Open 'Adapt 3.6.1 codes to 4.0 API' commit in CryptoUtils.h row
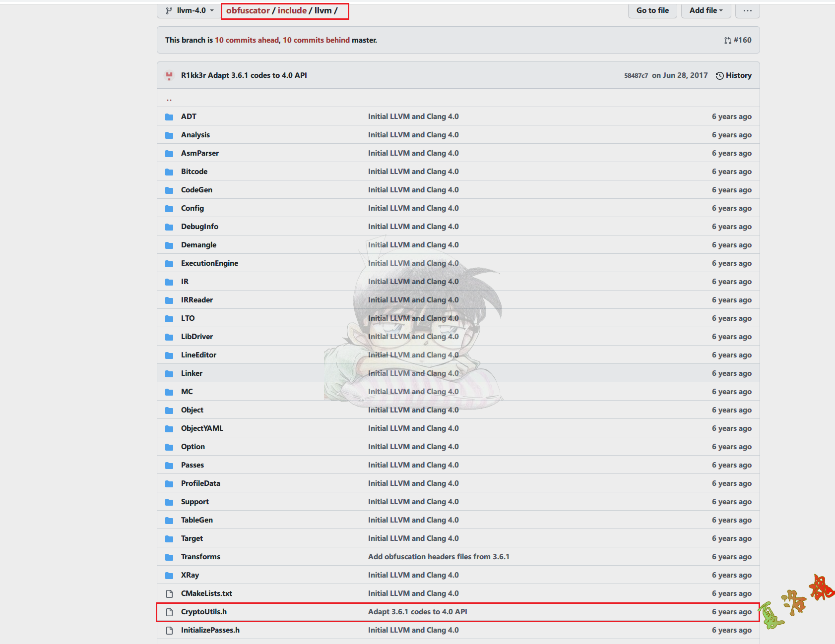Viewport: 835px width, 644px height. tap(418, 612)
